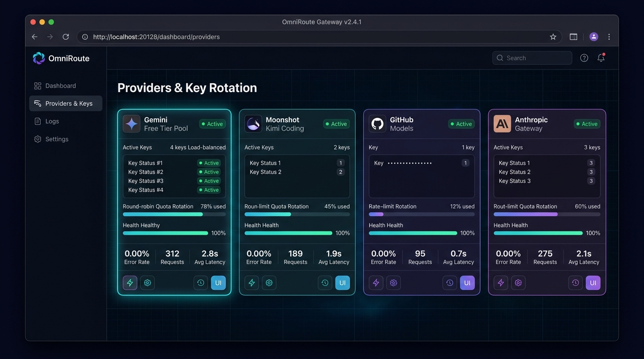Click the browser back arrow
Screen dimensions: 644x359
click(35, 37)
